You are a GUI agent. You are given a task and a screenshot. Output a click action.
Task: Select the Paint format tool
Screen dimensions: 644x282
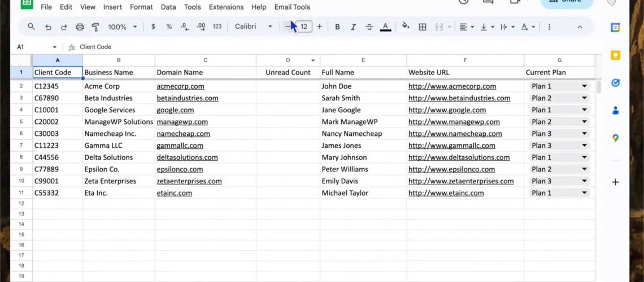(95, 27)
